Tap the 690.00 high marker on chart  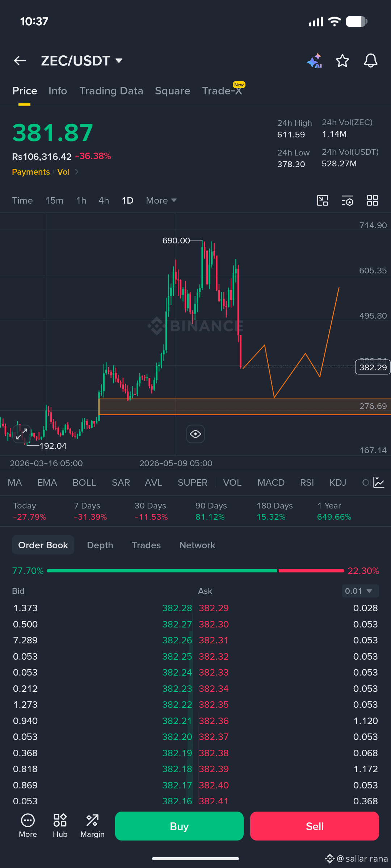tap(176, 241)
